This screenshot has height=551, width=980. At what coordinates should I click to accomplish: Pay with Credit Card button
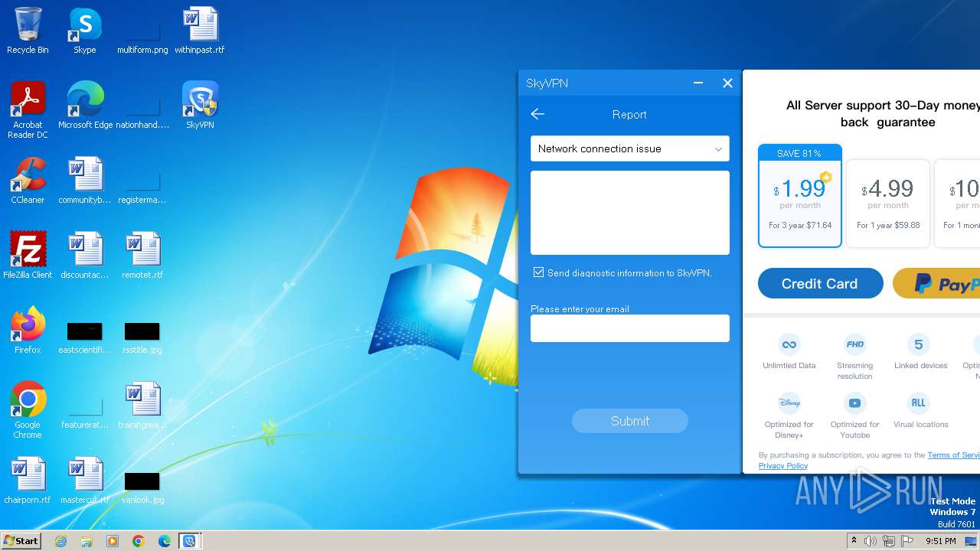(820, 283)
